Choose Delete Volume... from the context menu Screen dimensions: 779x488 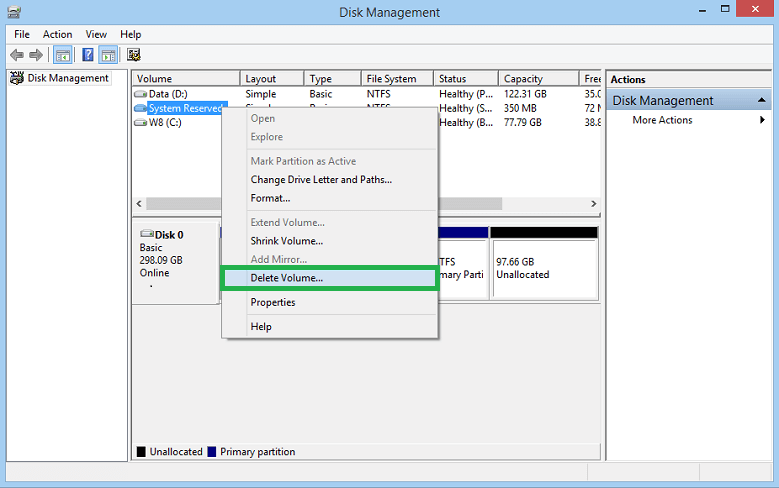[x=329, y=278]
